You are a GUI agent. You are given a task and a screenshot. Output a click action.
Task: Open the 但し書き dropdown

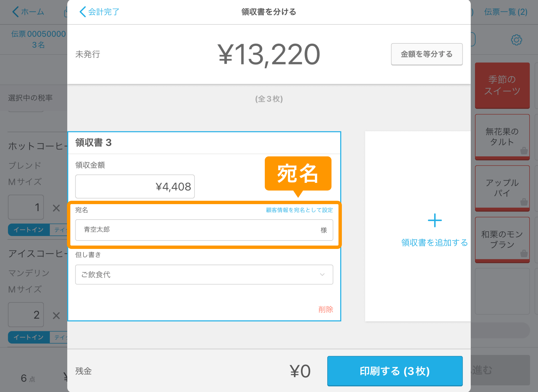point(205,274)
